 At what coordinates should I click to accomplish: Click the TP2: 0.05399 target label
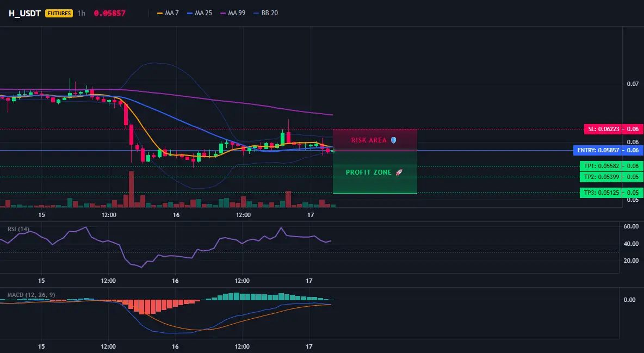601,177
